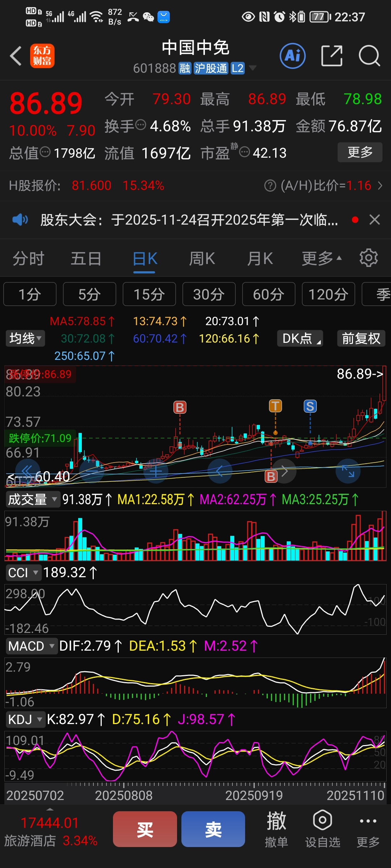Open the bottom 更多 three-dots menu
The width and height of the screenshot is (391, 868).
click(x=368, y=829)
